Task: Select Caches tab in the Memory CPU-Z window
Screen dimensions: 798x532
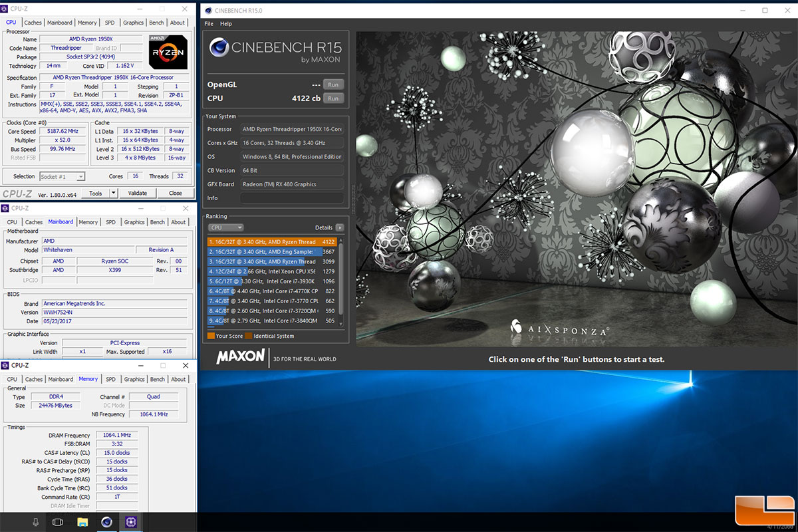Action: point(34,379)
